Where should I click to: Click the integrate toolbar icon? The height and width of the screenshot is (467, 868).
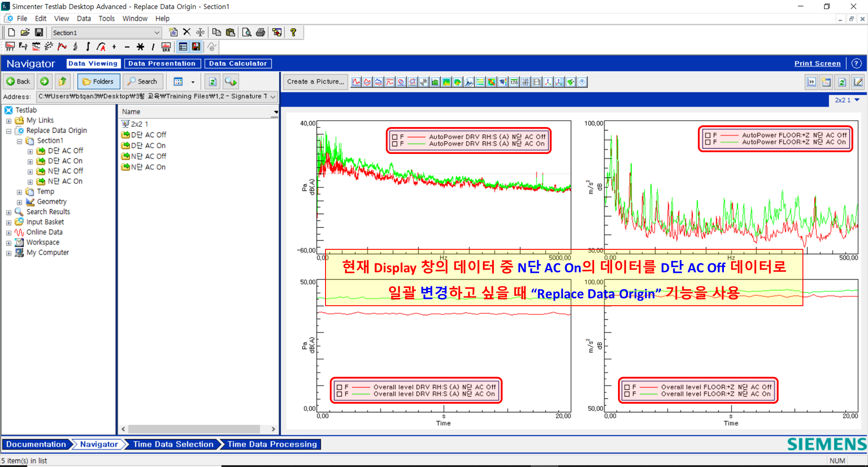pos(88,46)
